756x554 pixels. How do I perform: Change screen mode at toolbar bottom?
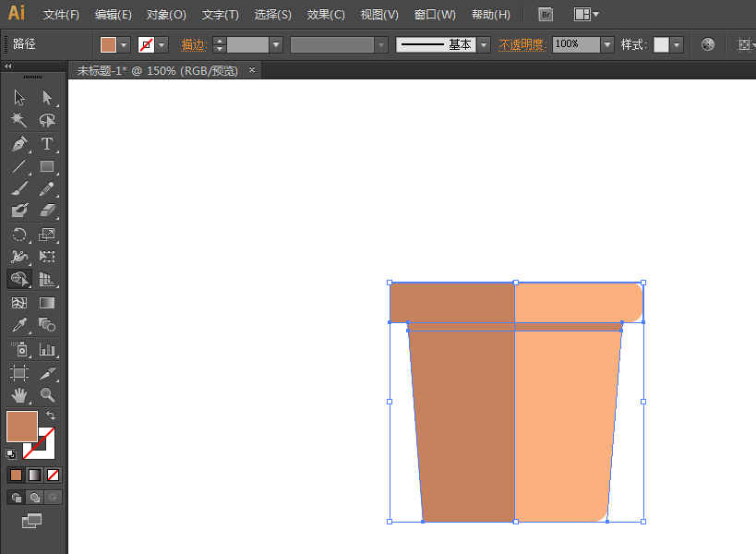tap(31, 521)
